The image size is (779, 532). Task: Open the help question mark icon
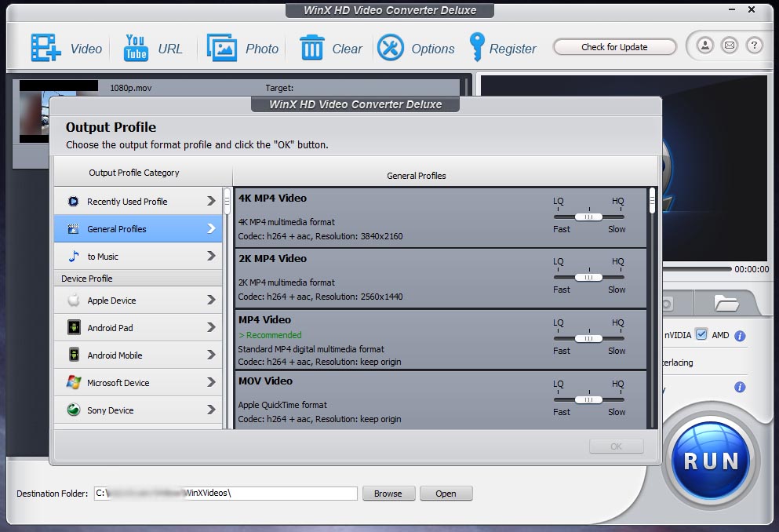pyautogui.click(x=754, y=46)
